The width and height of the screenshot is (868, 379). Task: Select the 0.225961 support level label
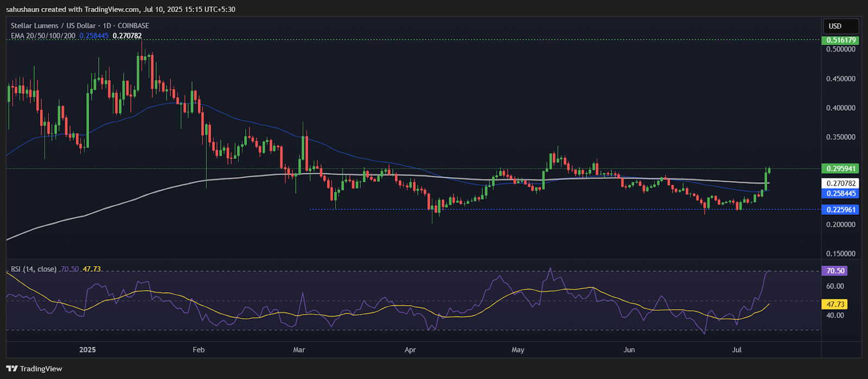[x=840, y=209]
